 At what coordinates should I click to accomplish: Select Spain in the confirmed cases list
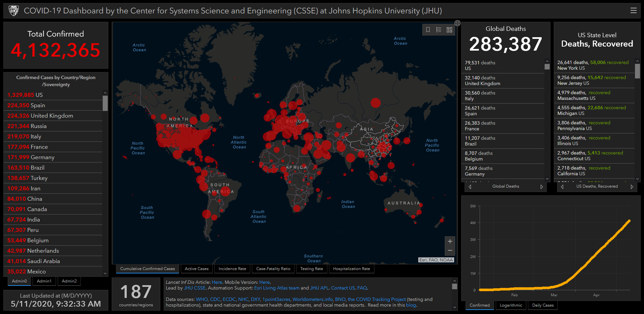tap(53, 105)
